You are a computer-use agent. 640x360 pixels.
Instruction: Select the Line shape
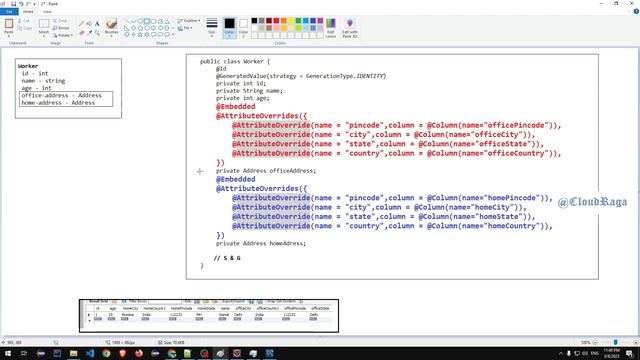point(127,21)
